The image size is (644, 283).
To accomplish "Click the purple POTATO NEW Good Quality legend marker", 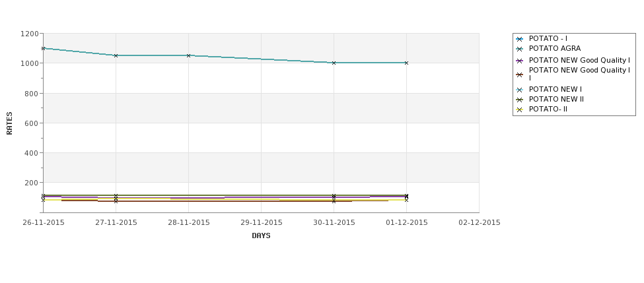I will coord(520,61).
